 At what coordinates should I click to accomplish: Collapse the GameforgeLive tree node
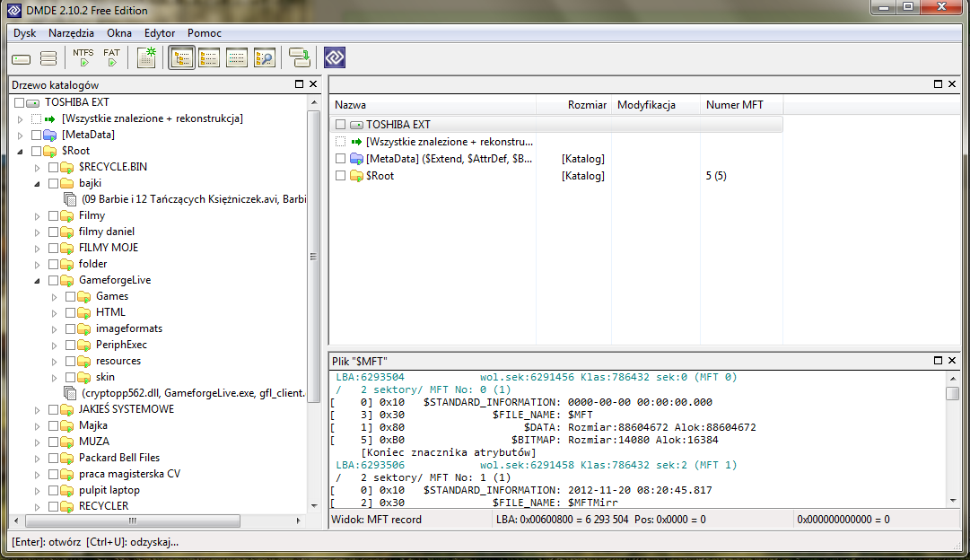pyautogui.click(x=37, y=280)
